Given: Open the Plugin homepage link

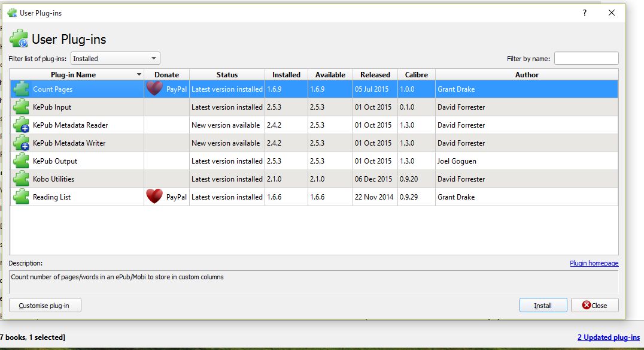Looking at the screenshot, I should (594, 263).
